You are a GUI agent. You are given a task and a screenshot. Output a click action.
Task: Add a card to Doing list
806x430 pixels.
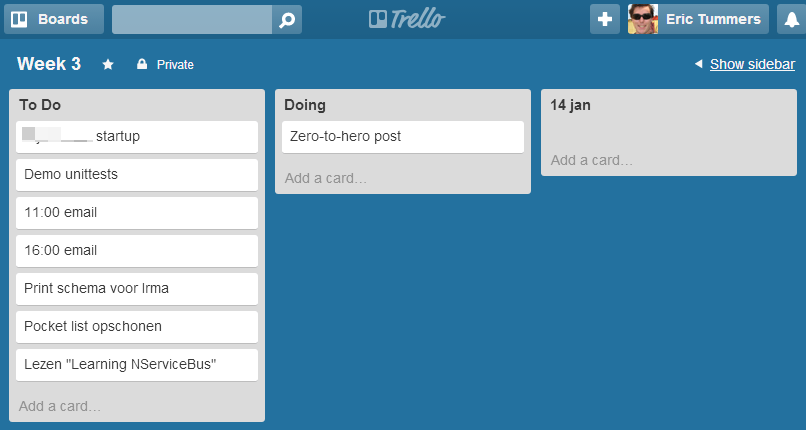point(326,178)
